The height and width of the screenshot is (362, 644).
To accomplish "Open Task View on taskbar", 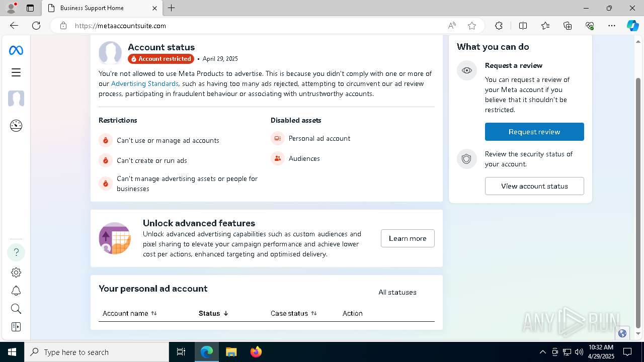I will pos(181,352).
